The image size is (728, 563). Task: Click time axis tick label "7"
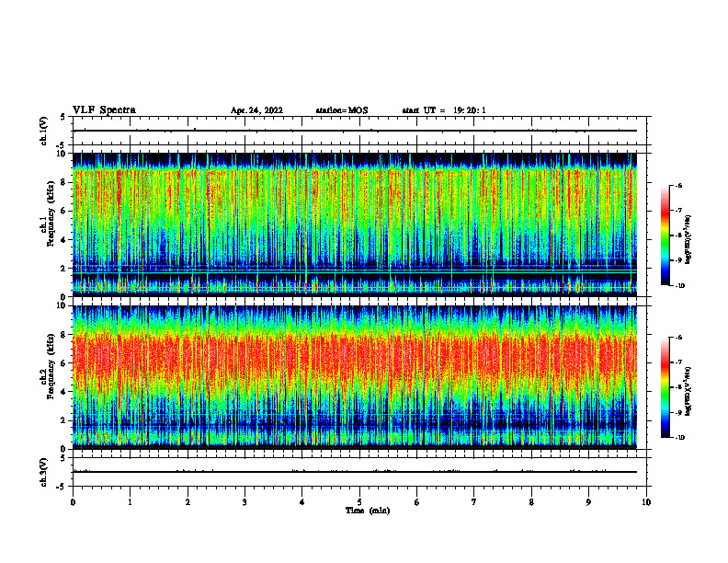click(474, 502)
